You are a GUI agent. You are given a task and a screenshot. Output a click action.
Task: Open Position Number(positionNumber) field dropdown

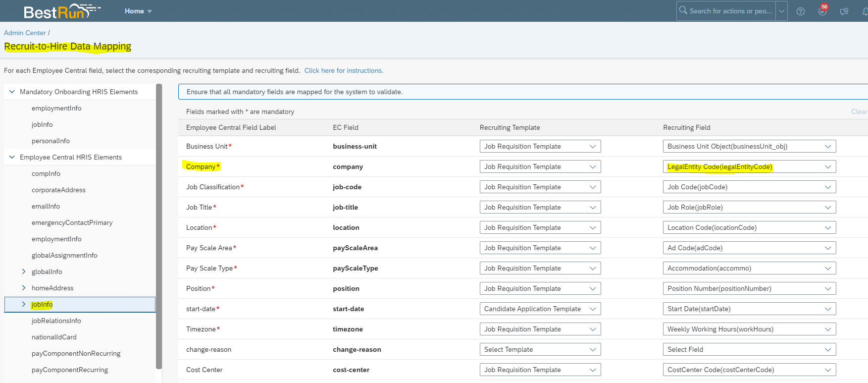[749, 288]
